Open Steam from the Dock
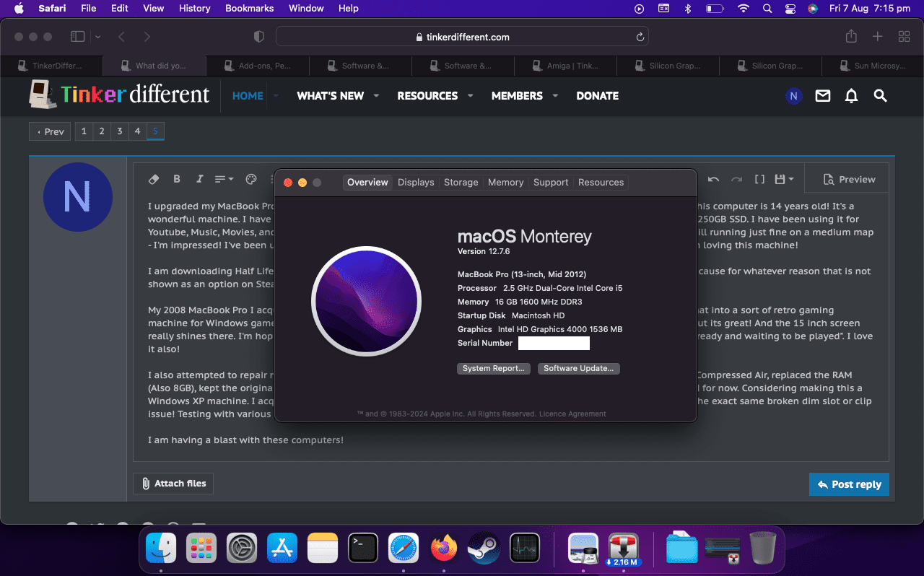 pos(484,548)
